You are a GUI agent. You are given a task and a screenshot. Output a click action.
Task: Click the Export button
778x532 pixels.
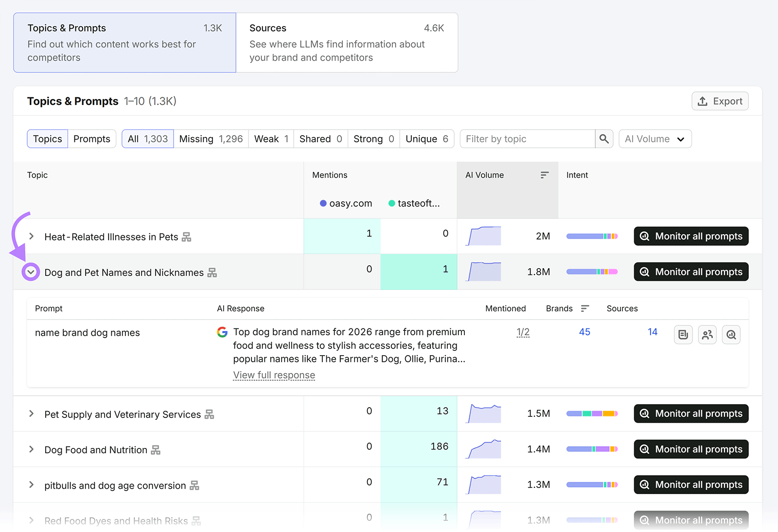point(720,101)
